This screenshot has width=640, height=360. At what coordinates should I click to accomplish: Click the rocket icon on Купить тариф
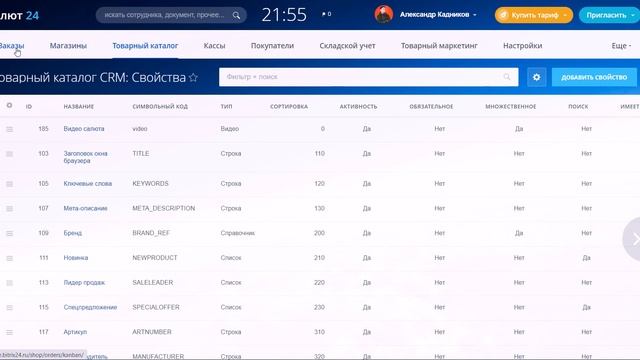[504, 15]
